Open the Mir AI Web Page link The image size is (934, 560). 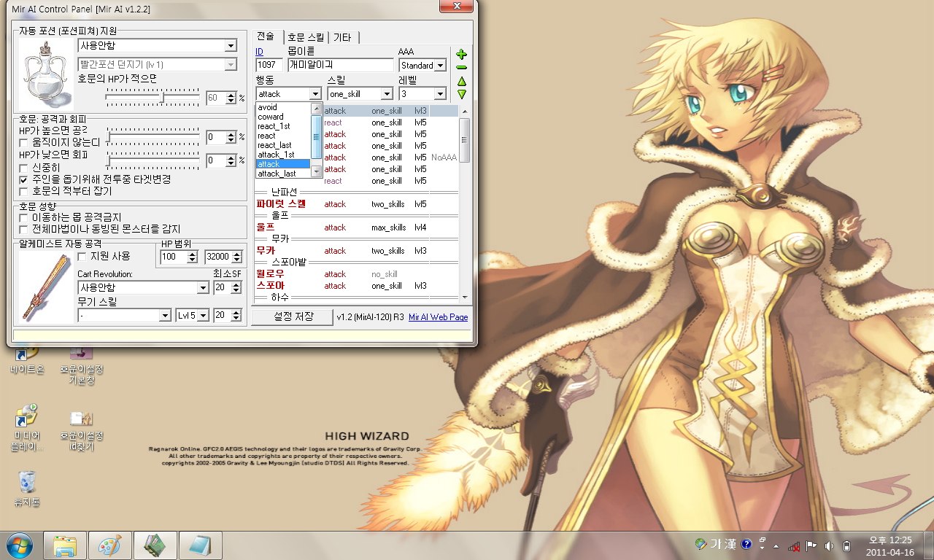438,317
